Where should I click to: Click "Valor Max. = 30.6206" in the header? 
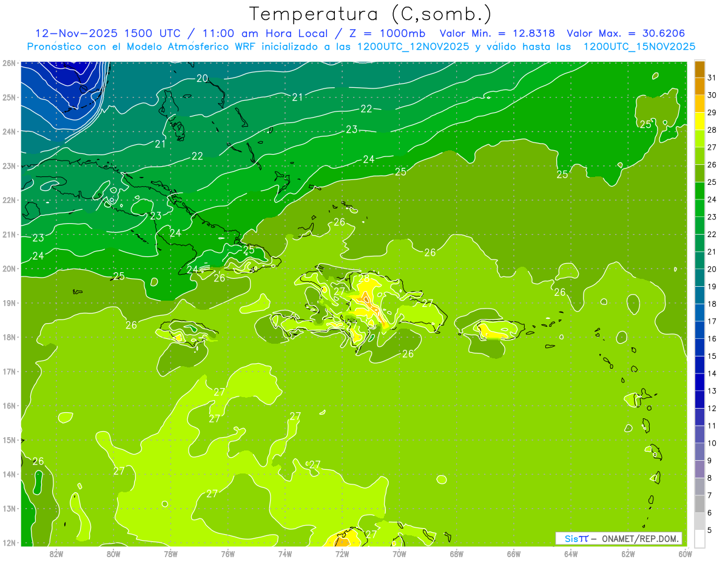tap(627, 33)
